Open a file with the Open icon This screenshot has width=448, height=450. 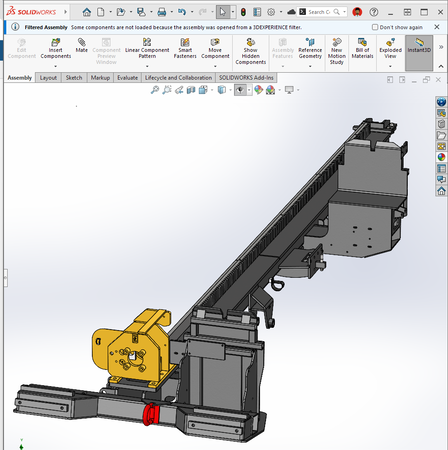coord(121,12)
